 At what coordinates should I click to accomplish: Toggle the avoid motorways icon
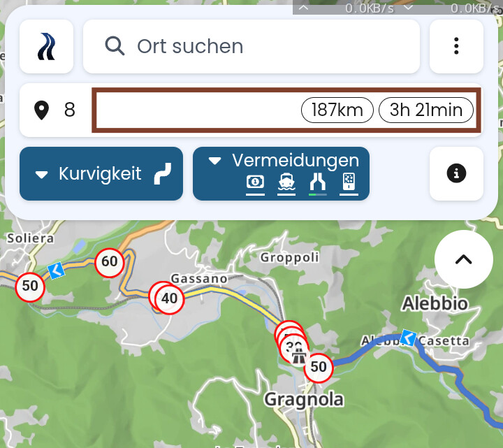click(x=318, y=183)
